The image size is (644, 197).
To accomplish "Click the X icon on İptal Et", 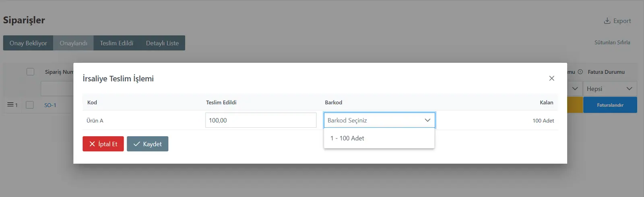I will pos(92,144).
